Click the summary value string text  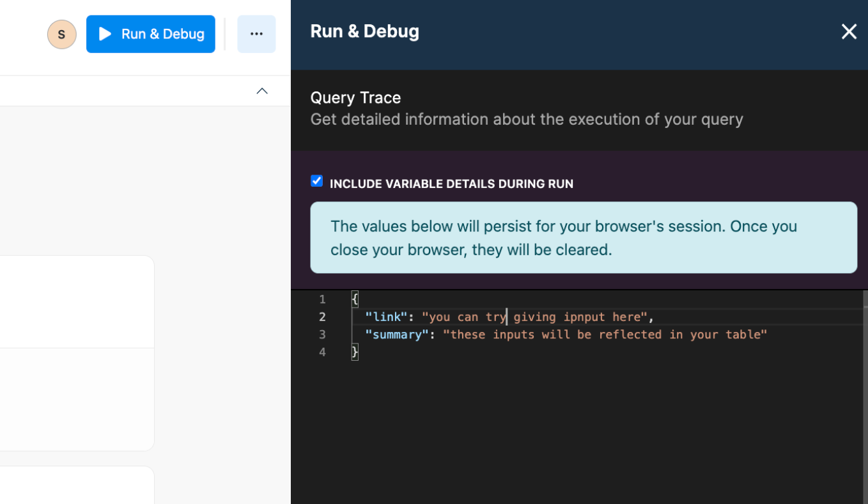pyautogui.click(x=605, y=335)
